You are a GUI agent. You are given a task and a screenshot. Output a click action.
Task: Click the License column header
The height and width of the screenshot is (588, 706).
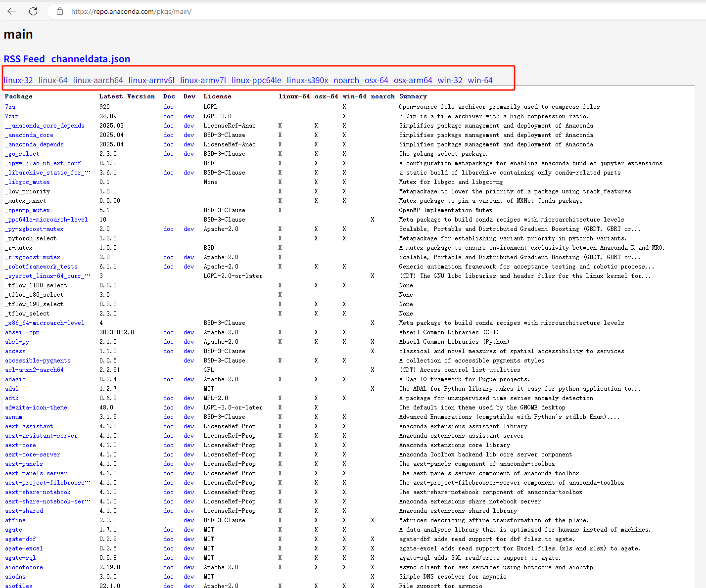click(x=217, y=96)
